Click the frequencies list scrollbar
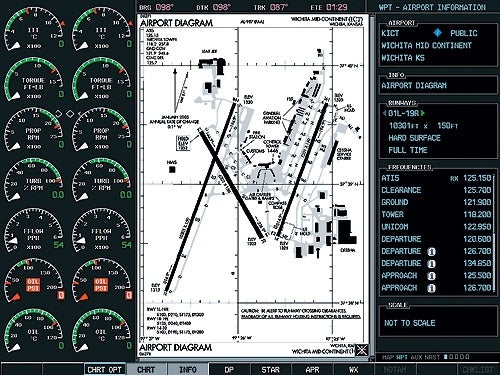The image size is (500, 375). (x=494, y=233)
